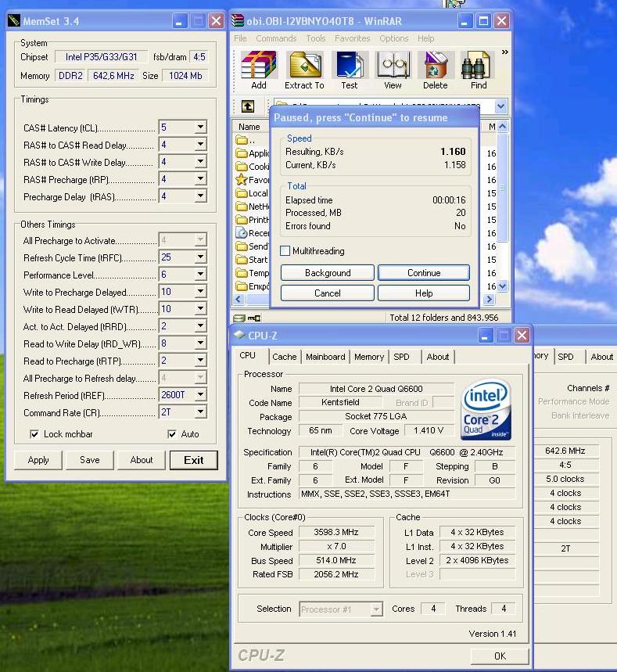Screen dimensions: 617x672
Task: Minimize the CPU-Z window
Action: coord(485,336)
